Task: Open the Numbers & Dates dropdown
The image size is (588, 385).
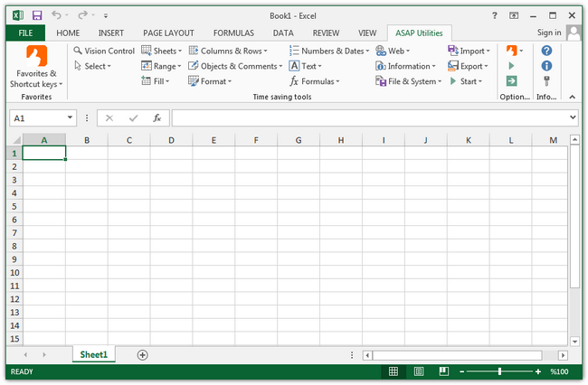Action: click(329, 52)
